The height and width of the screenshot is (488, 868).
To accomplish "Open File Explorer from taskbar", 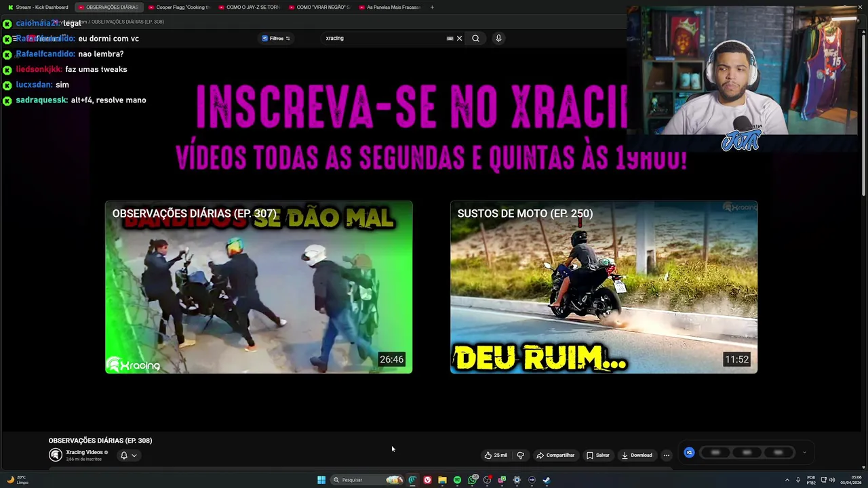I will coord(442,480).
